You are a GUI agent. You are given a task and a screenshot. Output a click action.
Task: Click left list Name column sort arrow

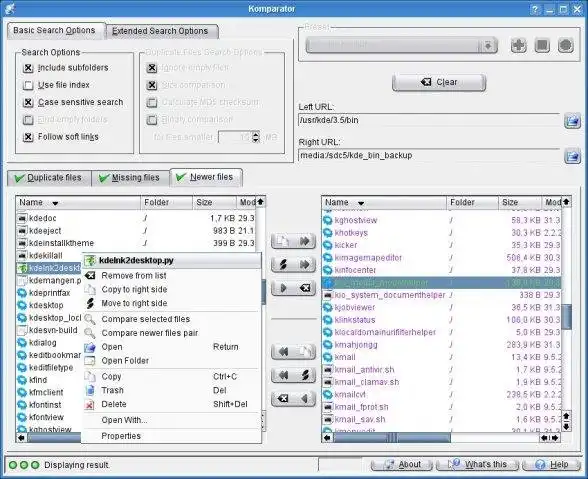(x=56, y=203)
